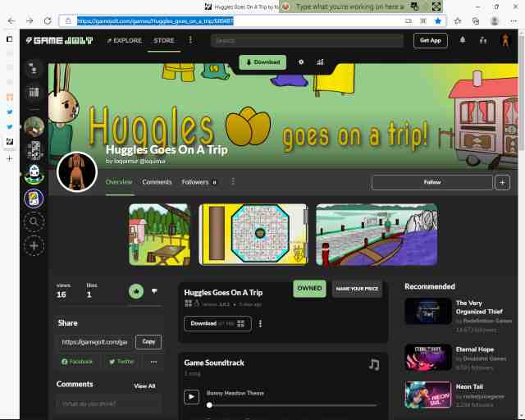Click the Name Your Price button

[357, 289]
